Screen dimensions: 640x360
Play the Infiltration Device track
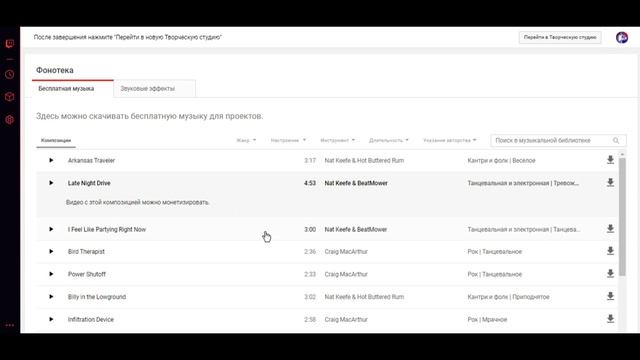point(51,320)
